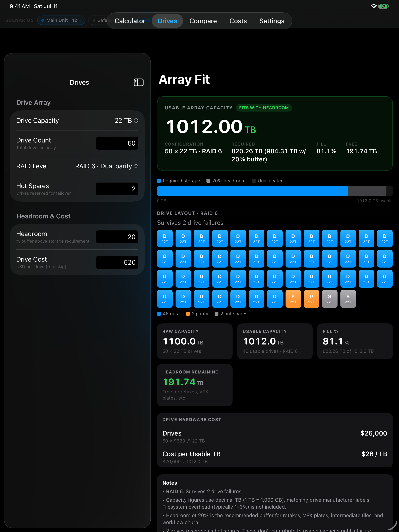Click the Drive Array section heading
The width and height of the screenshot is (399, 532).
pyautogui.click(x=33, y=103)
